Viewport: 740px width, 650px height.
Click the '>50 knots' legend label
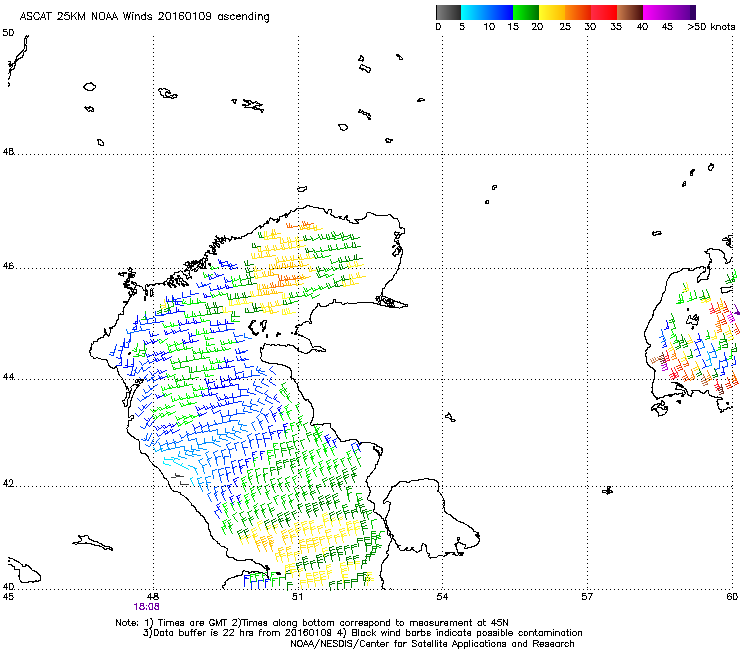coord(711,27)
